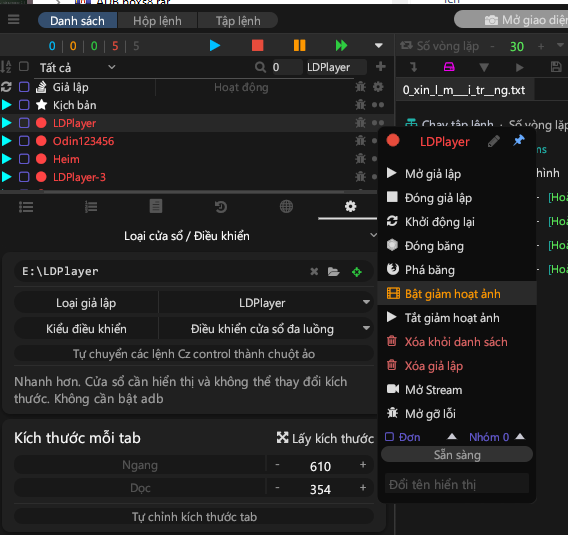568x535 pixels.
Task: Click the blue play button in toolbar
Action: coord(214,46)
